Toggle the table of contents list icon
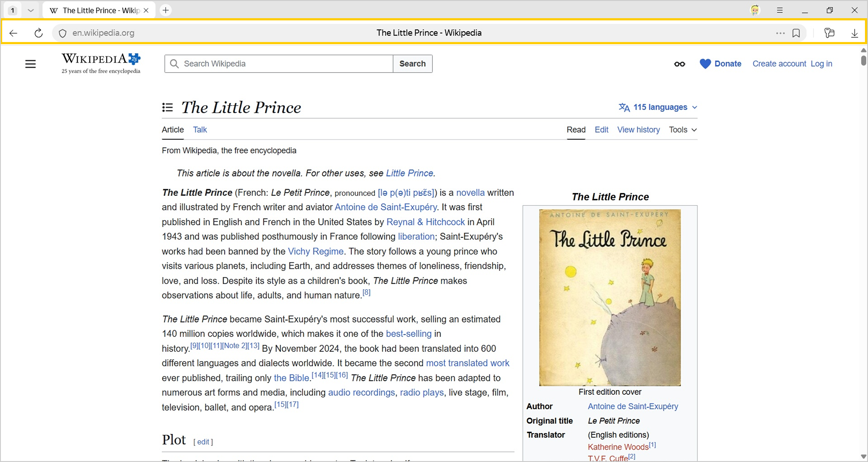The image size is (868, 462). pos(168,107)
